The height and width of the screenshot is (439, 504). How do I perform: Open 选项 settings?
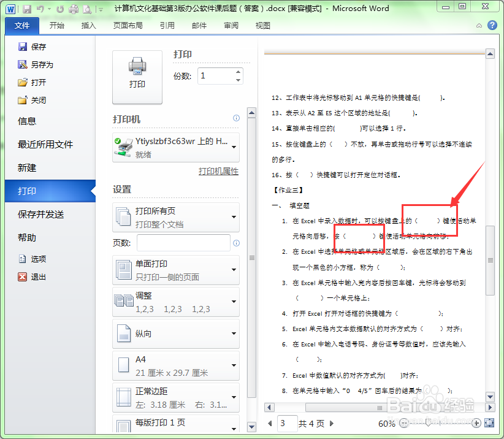[x=32, y=259]
